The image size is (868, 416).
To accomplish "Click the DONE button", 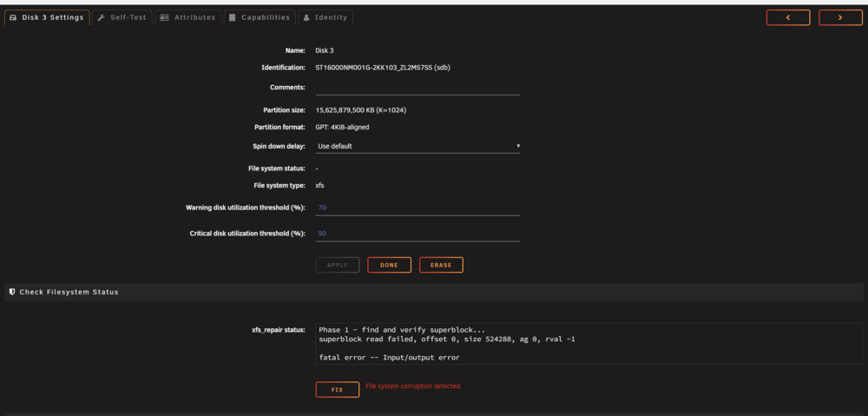I will 389,266.
